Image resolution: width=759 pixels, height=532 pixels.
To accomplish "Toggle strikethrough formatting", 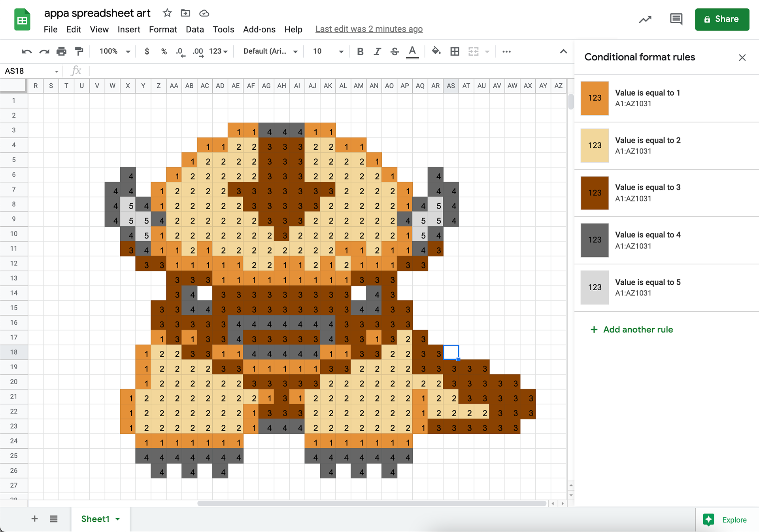I will 395,51.
